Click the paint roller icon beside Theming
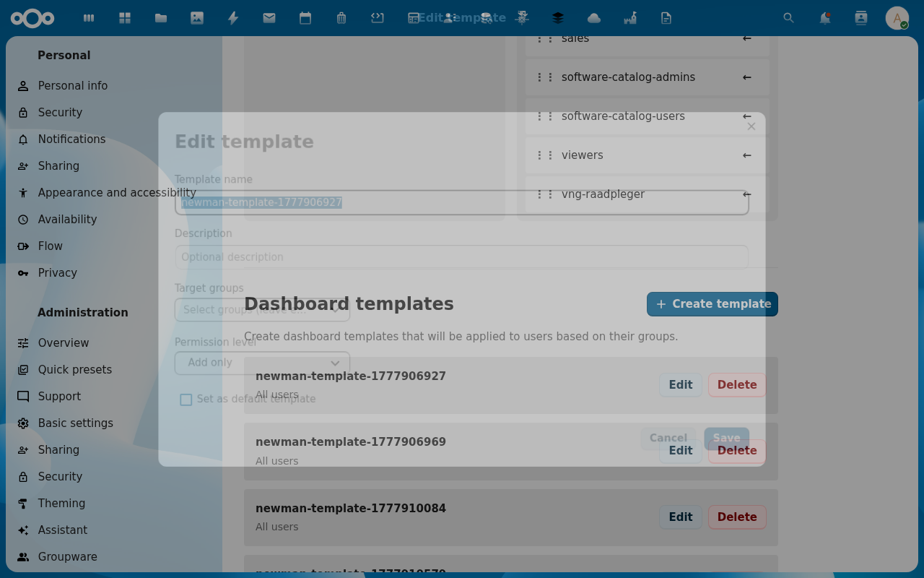 click(23, 504)
